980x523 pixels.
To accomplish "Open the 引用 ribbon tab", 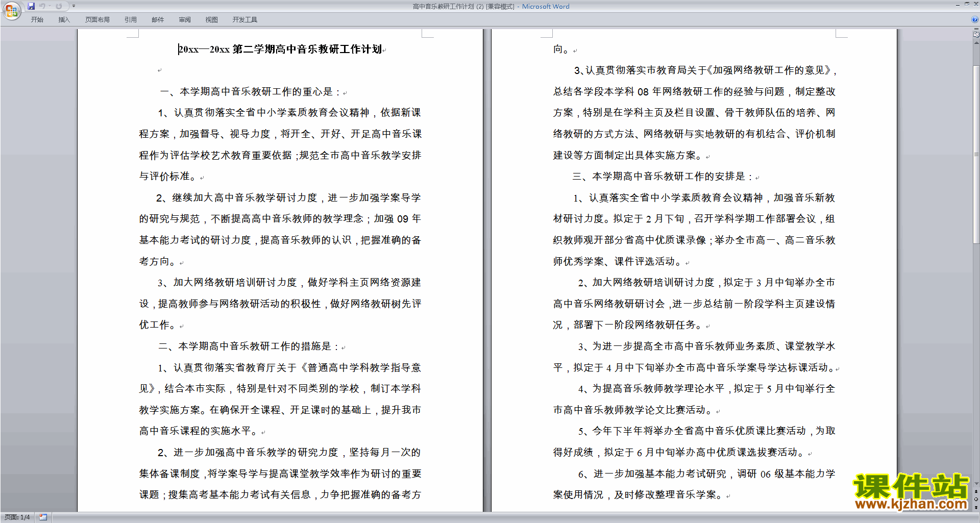I will (x=131, y=19).
